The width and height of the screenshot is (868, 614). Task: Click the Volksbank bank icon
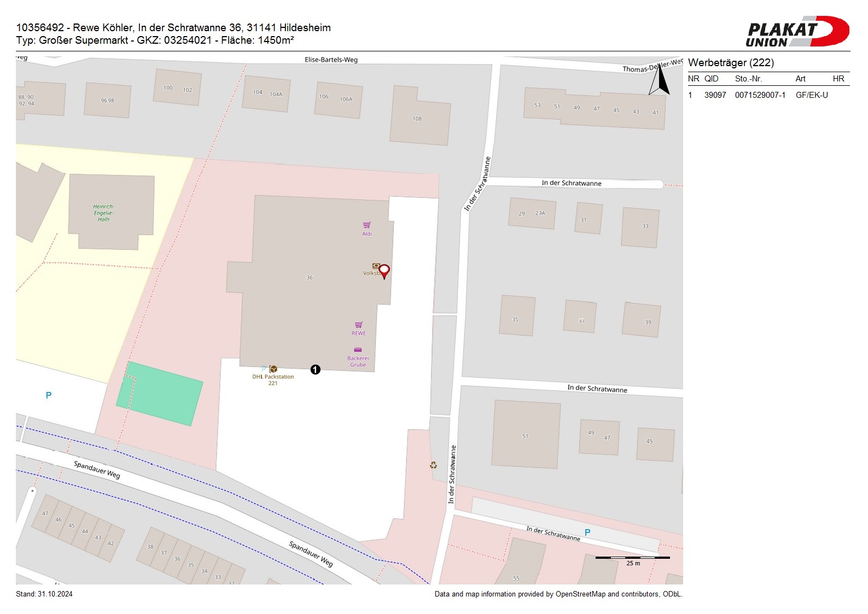coord(376,266)
